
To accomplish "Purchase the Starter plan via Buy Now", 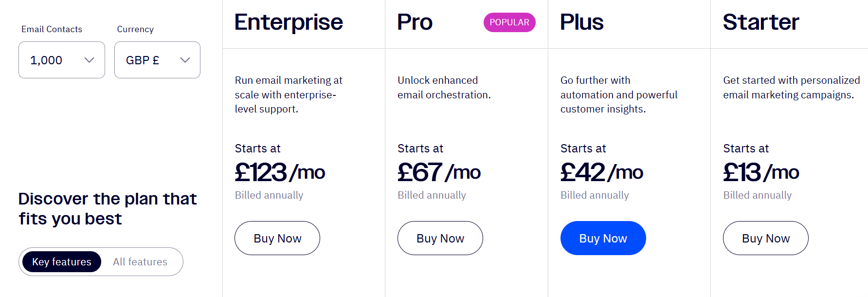I will click(x=765, y=238).
